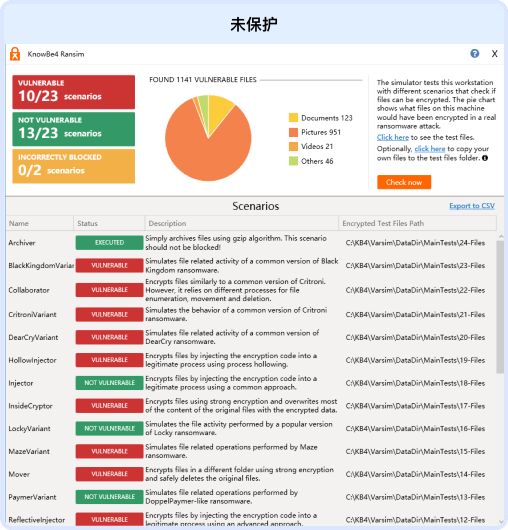
Task: Sort by the Description column header
Action: 242,223
